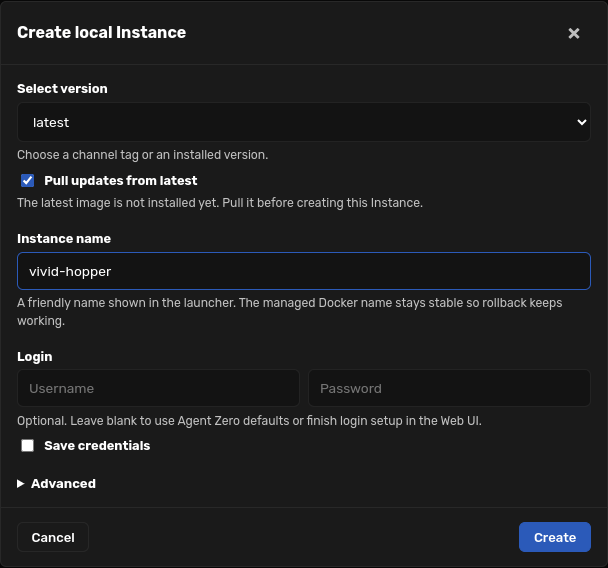The height and width of the screenshot is (568, 608).
Task: Click 'A friendly name shown' description text
Action: point(290,312)
